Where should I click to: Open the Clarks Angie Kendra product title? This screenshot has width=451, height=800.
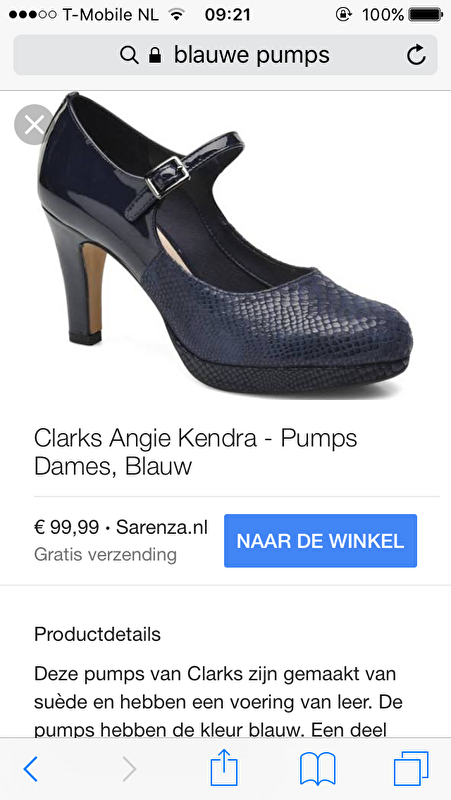[196, 452]
